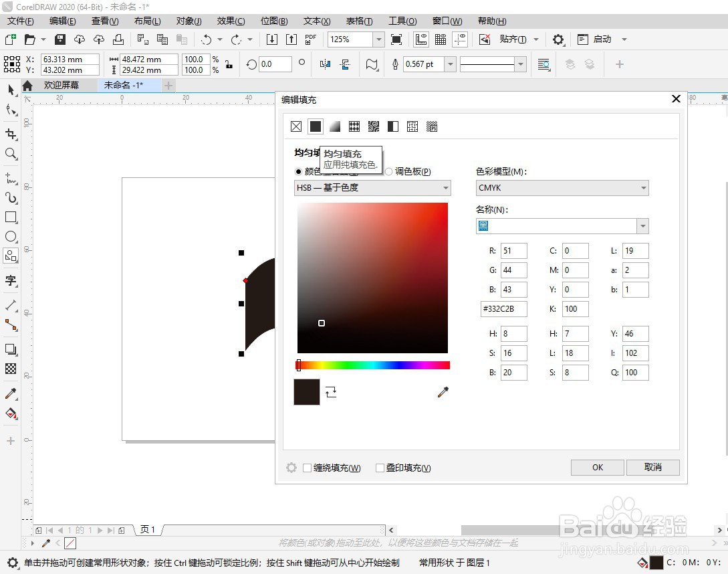The image size is (728, 574).
Task: Select the Color viewers radio button
Action: point(299,172)
